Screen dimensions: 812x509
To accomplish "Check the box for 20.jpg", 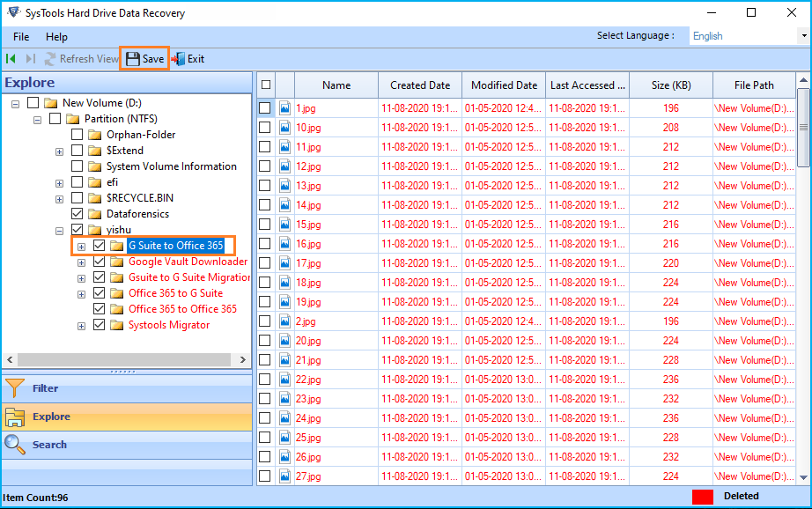I will 264,341.
